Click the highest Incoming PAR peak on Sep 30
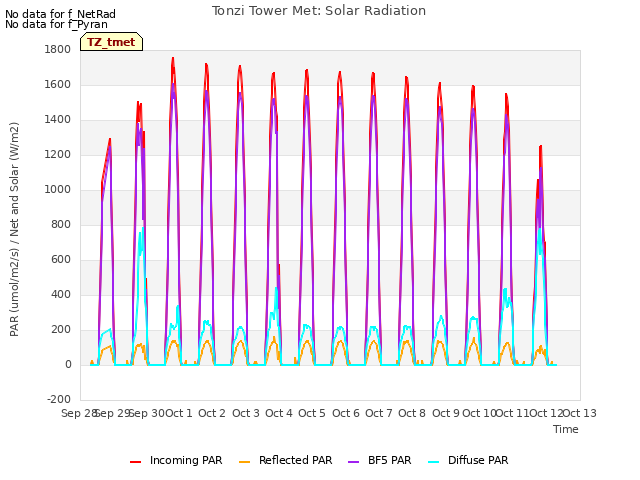This screenshot has width=640, height=480. pos(173,58)
